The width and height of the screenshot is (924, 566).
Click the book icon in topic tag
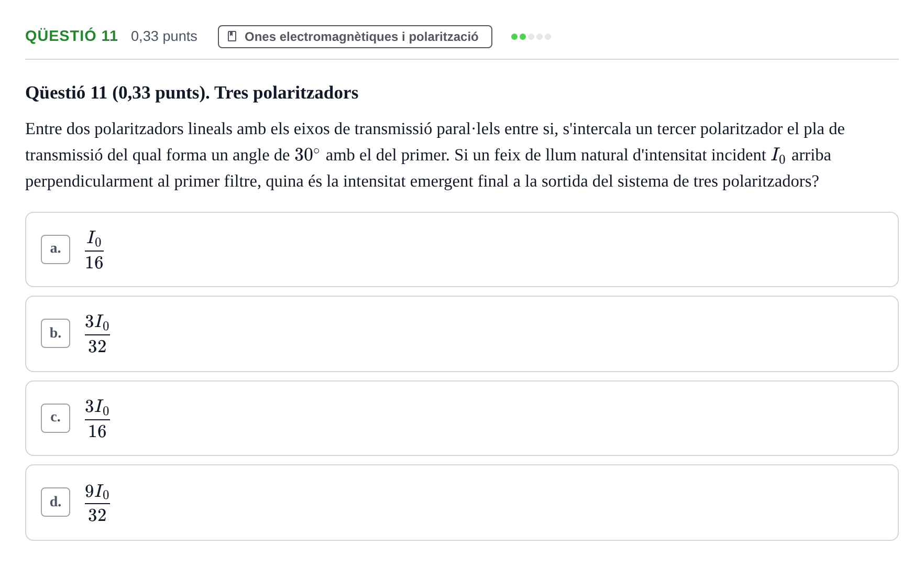(x=232, y=37)
